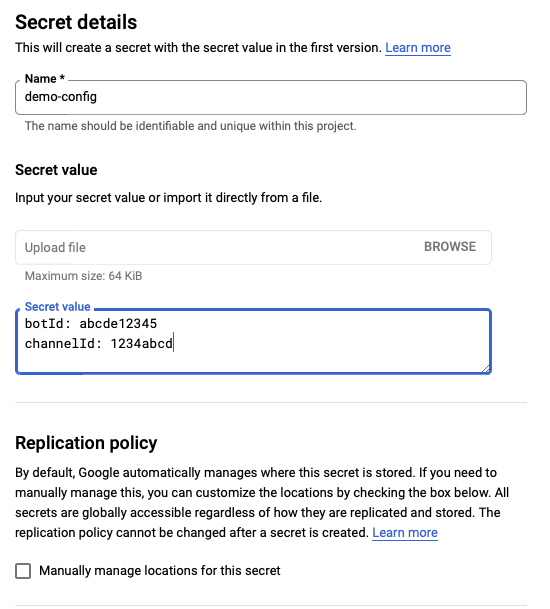Click the Secret details heading
The width and height of the screenshot is (550, 609).
click(x=76, y=22)
